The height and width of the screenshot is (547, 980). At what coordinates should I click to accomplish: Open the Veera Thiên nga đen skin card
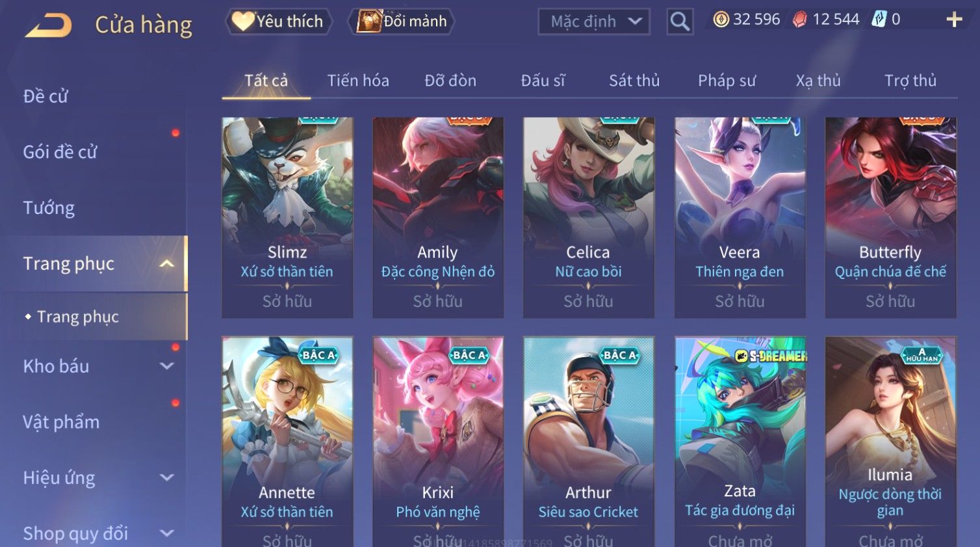[x=740, y=217]
